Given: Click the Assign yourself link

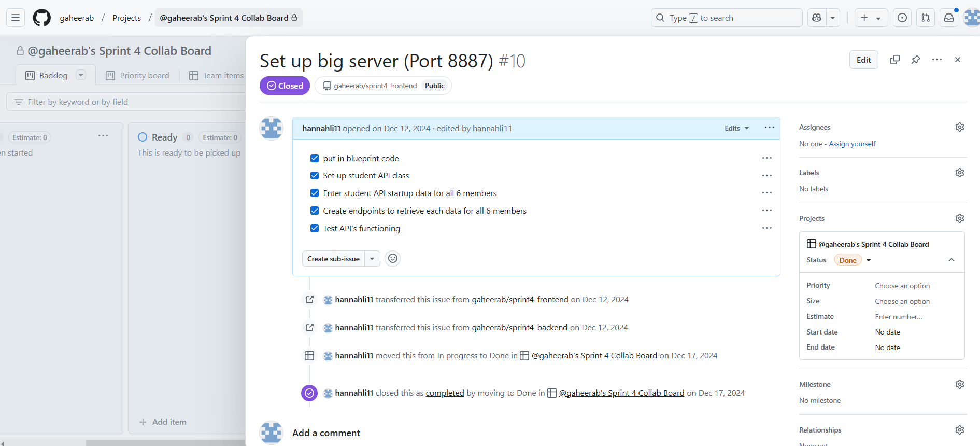Looking at the screenshot, I should coord(852,144).
